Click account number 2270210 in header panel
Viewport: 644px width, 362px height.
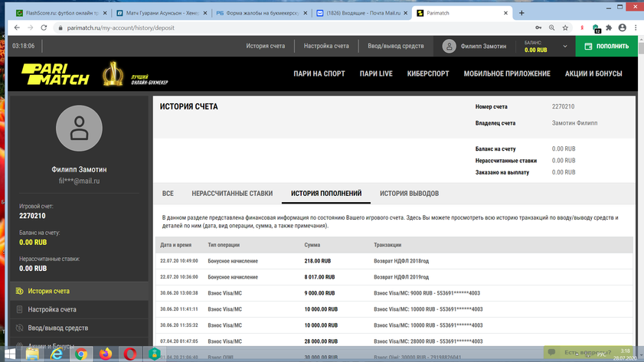(x=563, y=106)
